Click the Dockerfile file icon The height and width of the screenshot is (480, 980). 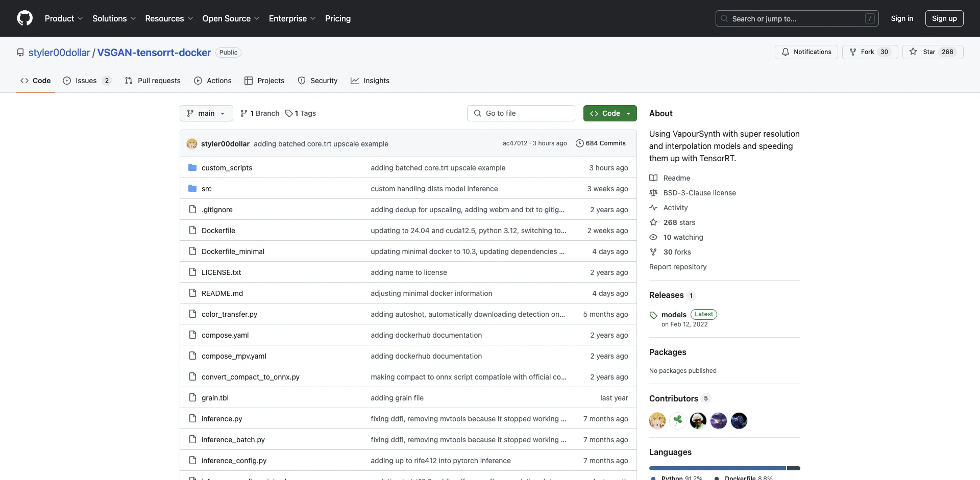pyautogui.click(x=192, y=230)
